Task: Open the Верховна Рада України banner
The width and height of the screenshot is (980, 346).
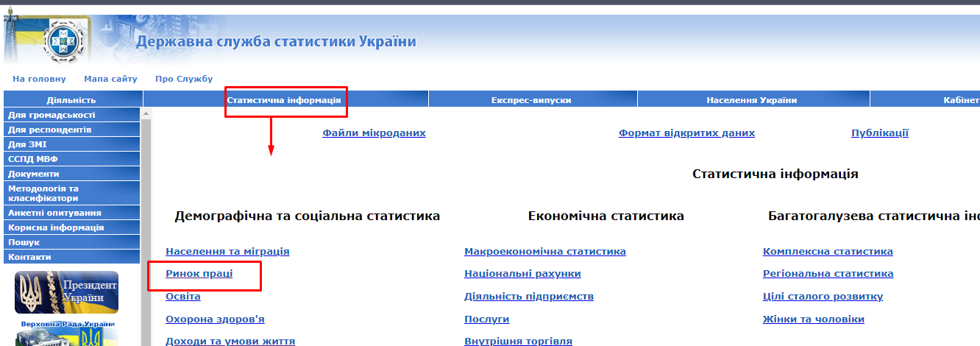Action: click(66, 333)
